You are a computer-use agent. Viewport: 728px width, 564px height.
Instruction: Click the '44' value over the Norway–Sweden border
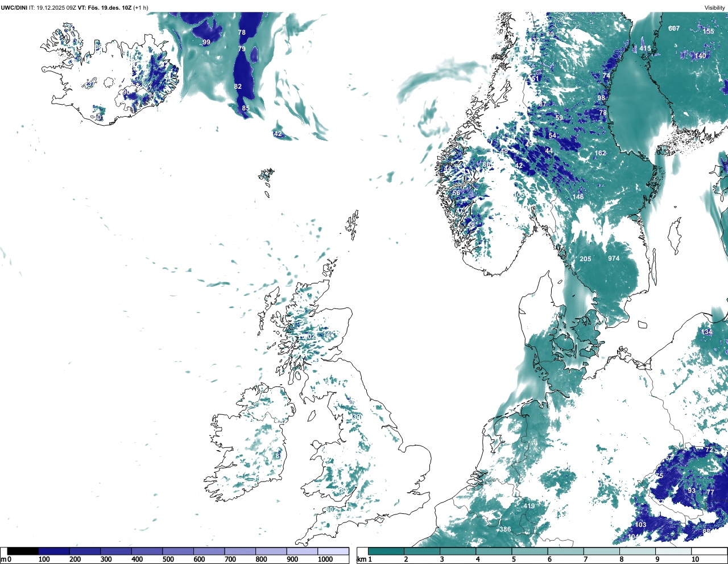tap(549, 151)
